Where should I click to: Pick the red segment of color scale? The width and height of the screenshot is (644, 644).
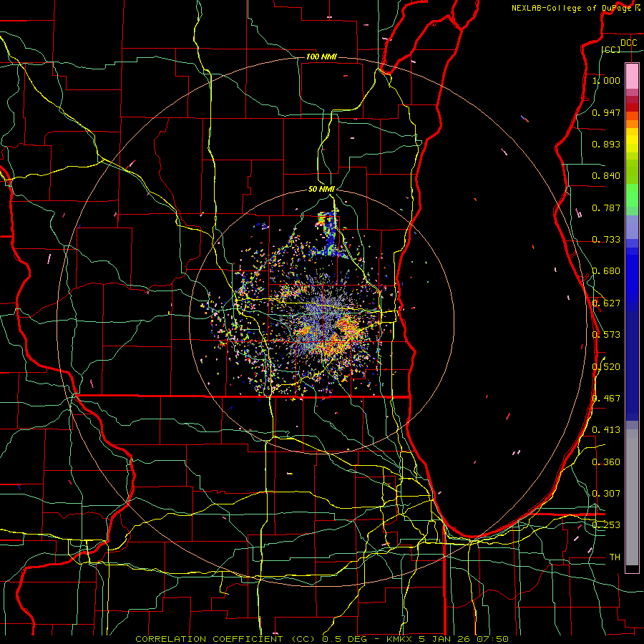(x=632, y=107)
